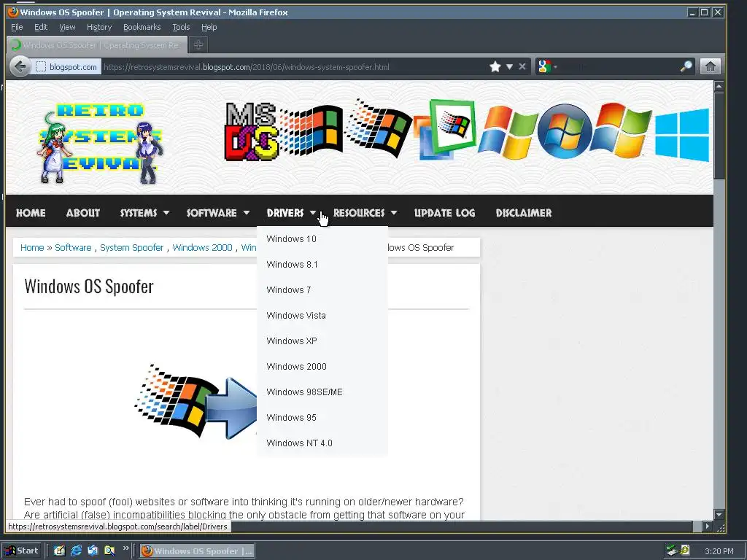Open the Bookmarks menu

pos(142,27)
